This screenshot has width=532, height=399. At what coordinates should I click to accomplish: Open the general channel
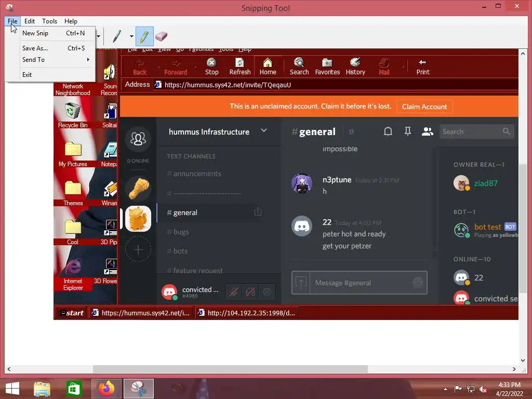209,212
